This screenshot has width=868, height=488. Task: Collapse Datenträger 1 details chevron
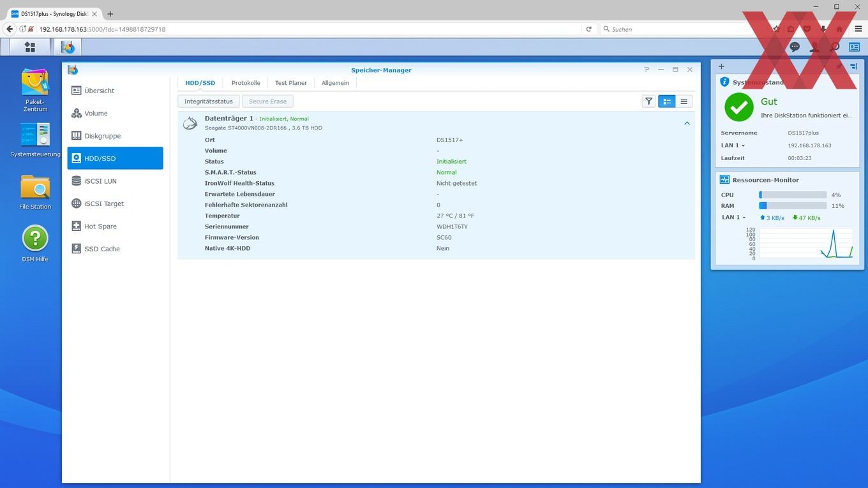tap(687, 123)
